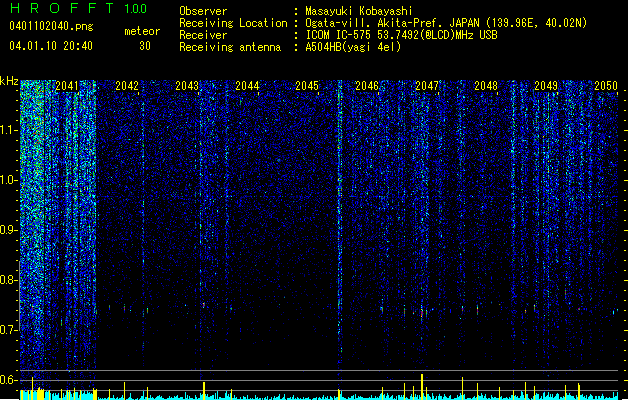629x400 pixels.
Task: Click the 1.0 kHz axis label
Action: [x=9, y=181]
